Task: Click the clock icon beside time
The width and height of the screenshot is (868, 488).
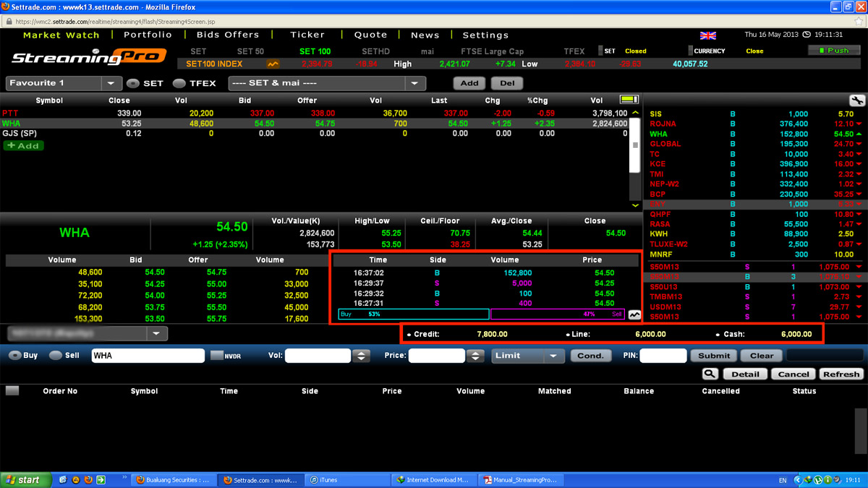Action: (806, 35)
